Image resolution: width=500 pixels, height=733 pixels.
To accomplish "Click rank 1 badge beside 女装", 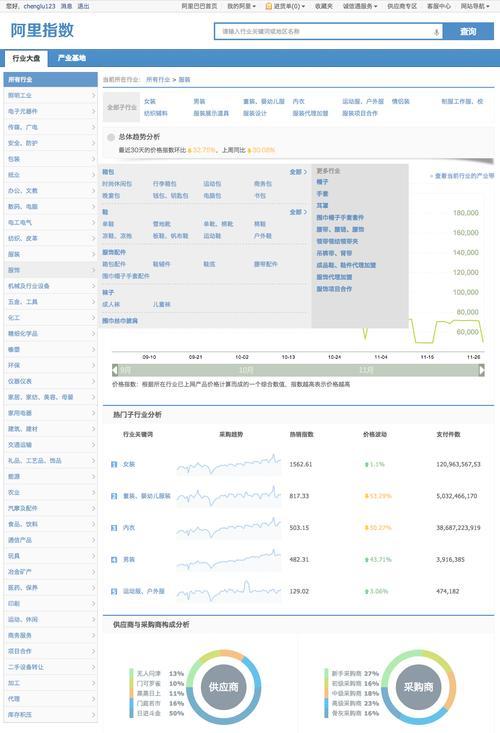I will (x=114, y=464).
